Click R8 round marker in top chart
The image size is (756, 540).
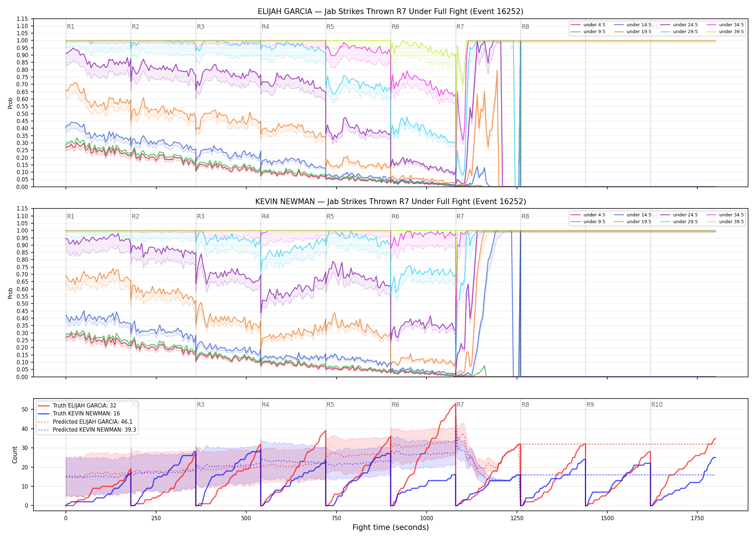pyautogui.click(x=525, y=27)
